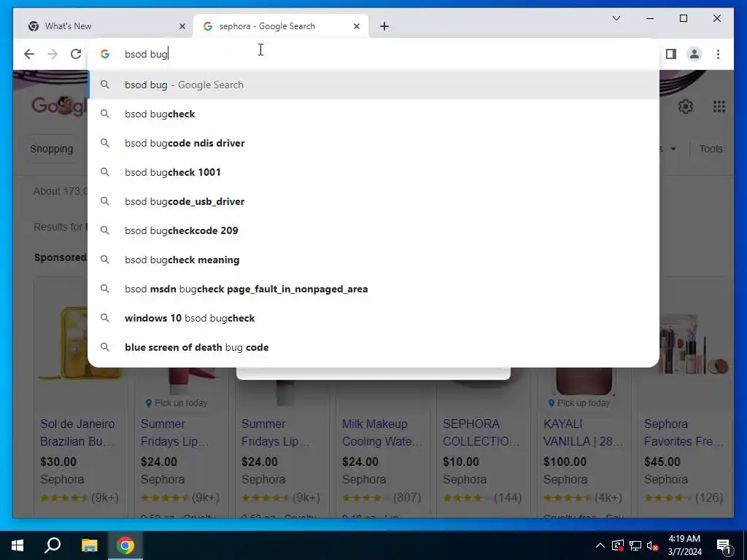Click the network status tray icon

click(x=635, y=545)
